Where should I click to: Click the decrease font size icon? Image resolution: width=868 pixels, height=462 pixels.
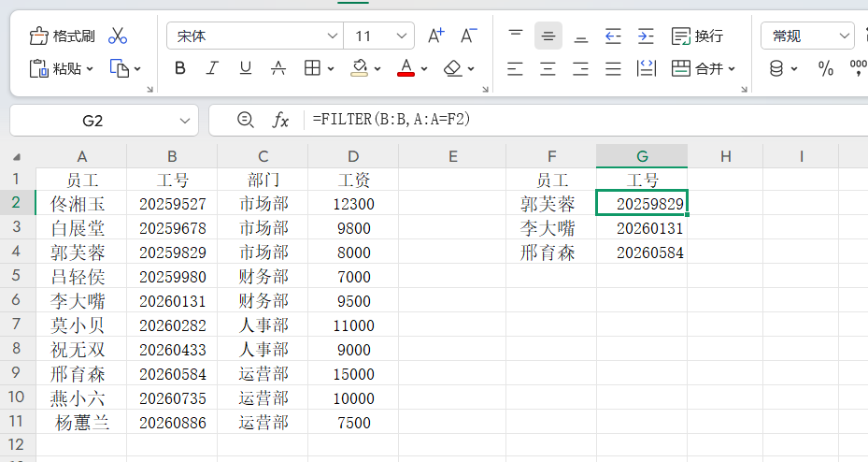469,36
